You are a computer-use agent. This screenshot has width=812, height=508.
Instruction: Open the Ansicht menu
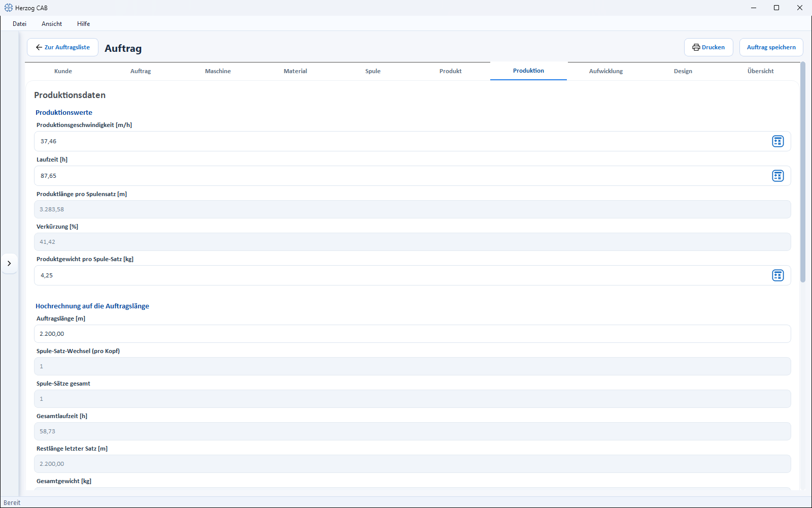(x=52, y=24)
